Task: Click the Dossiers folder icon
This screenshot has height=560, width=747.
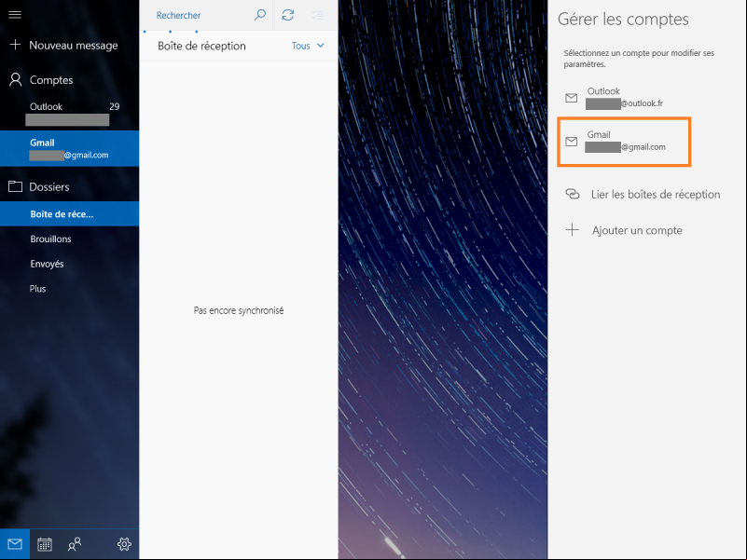Action: point(15,186)
